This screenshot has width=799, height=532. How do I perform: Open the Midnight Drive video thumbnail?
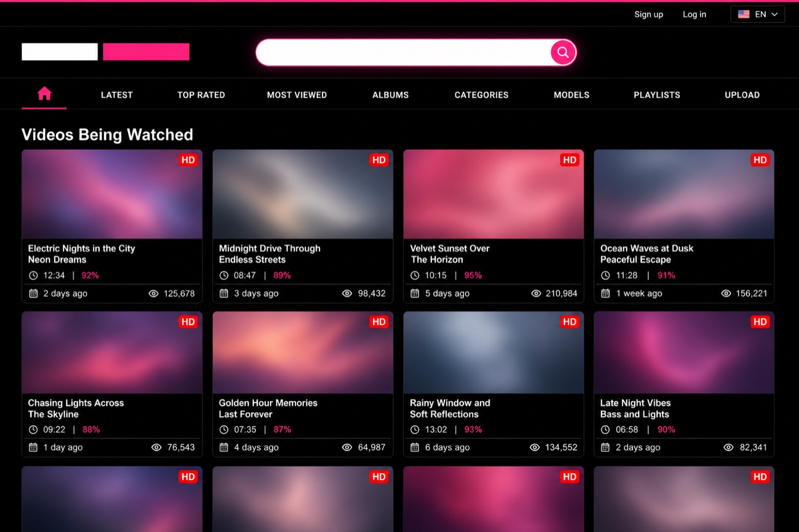coord(302,194)
